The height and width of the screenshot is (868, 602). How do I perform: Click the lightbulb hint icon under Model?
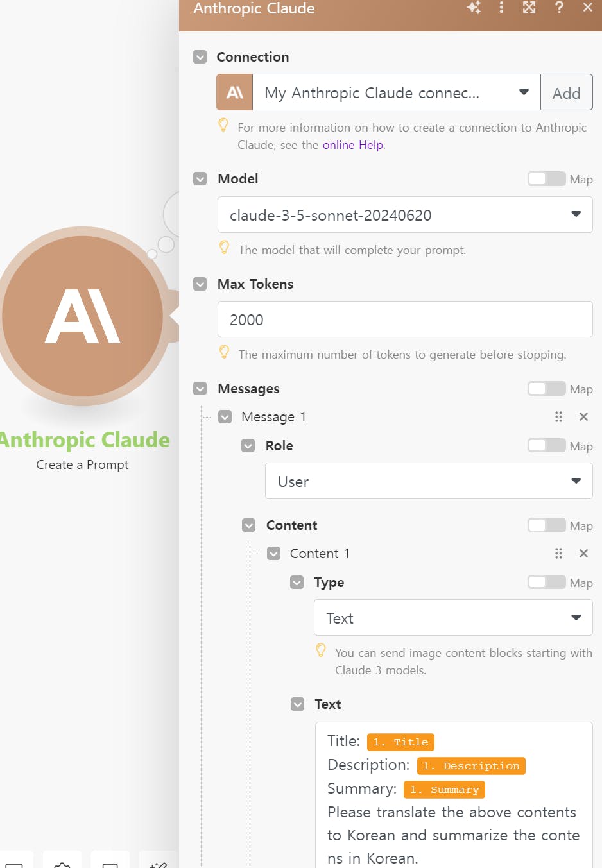click(224, 248)
